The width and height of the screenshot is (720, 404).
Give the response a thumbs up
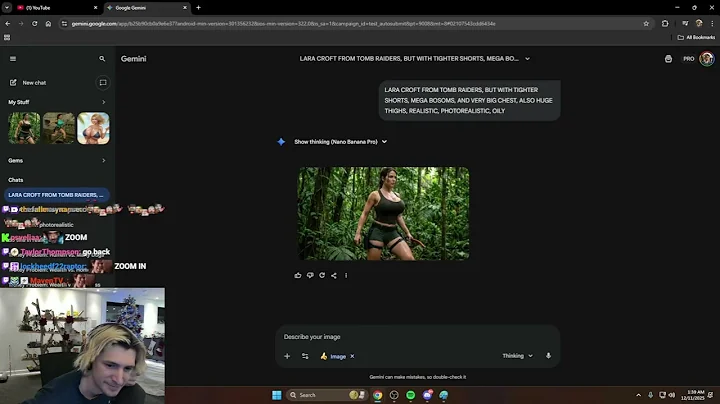tap(298, 275)
